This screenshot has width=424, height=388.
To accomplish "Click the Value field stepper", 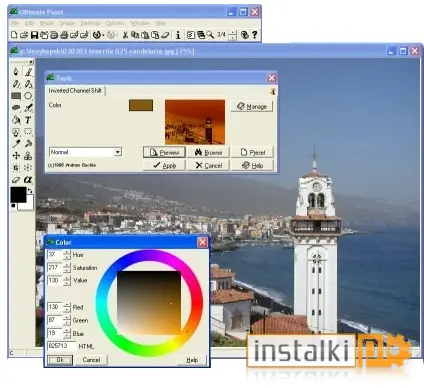I will [x=67, y=281].
